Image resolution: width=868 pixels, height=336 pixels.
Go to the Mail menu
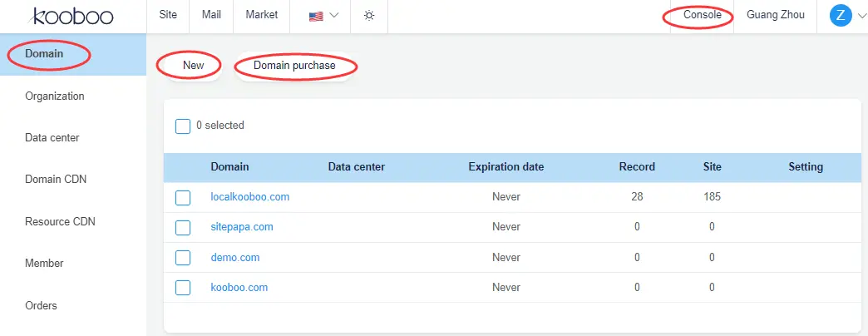point(211,15)
